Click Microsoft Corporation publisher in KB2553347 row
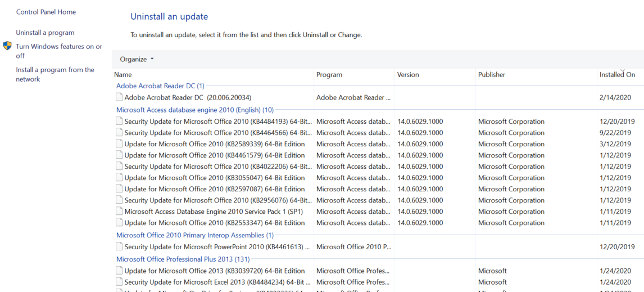 click(x=511, y=222)
